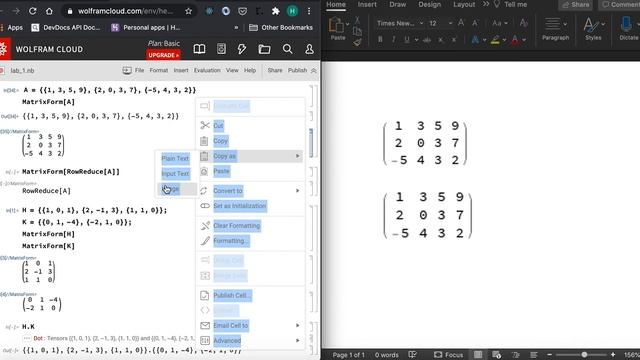
Task: Increase font size with the larger A icon
Action: (x=461, y=23)
